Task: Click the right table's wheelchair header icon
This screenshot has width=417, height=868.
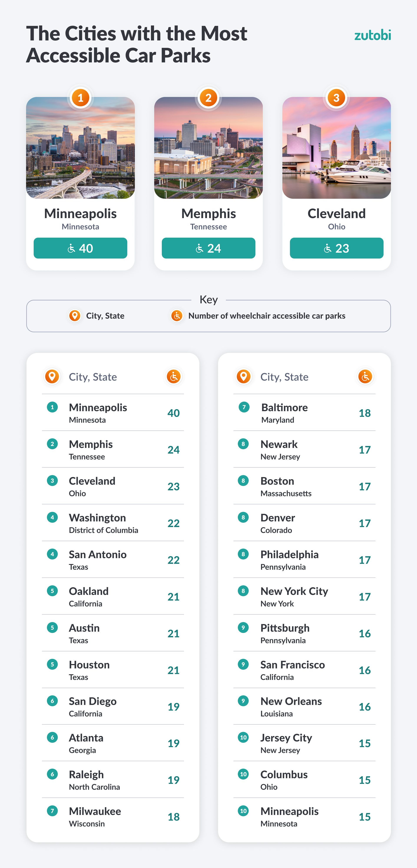Action: (x=365, y=376)
